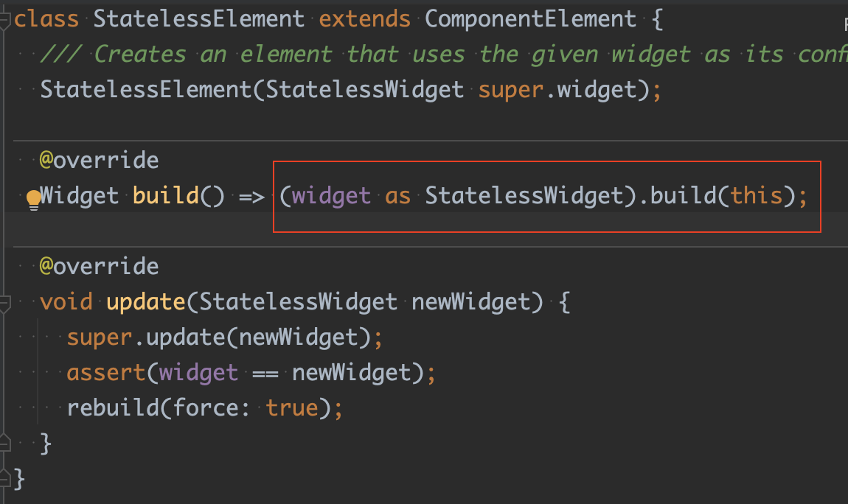Collapse the update method fold marker
Screen dimensions: 848x504
(x=4, y=304)
